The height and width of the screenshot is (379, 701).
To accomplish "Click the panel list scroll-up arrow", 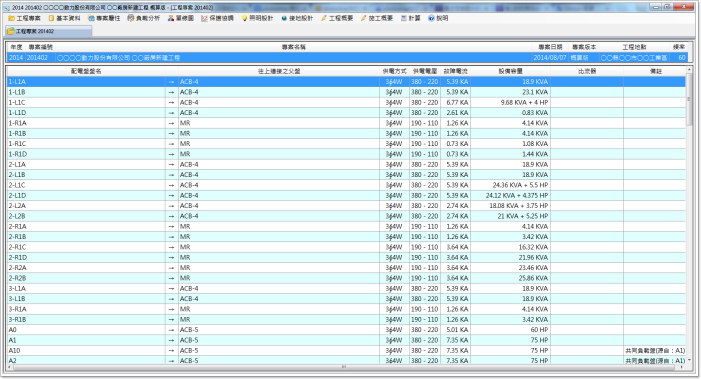I will (689, 70).
